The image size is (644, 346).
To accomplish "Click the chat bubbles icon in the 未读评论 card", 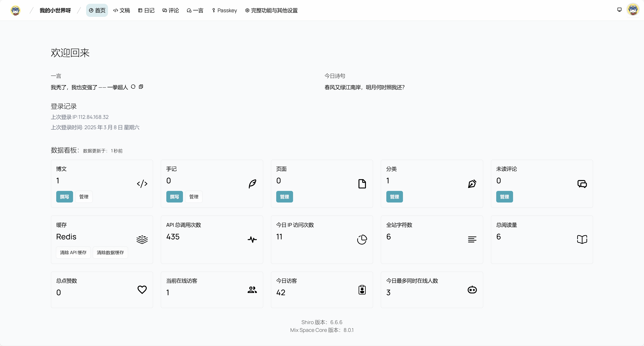I will click(582, 184).
